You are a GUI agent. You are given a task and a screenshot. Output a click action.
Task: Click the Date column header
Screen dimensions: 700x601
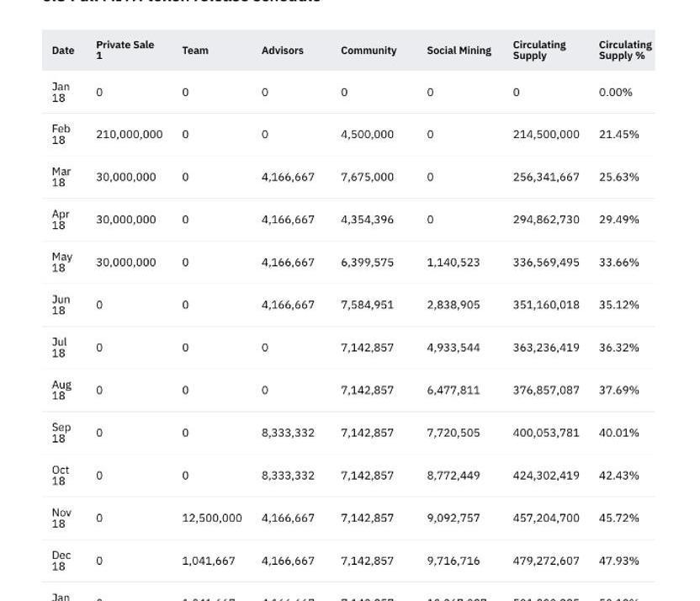coord(63,51)
